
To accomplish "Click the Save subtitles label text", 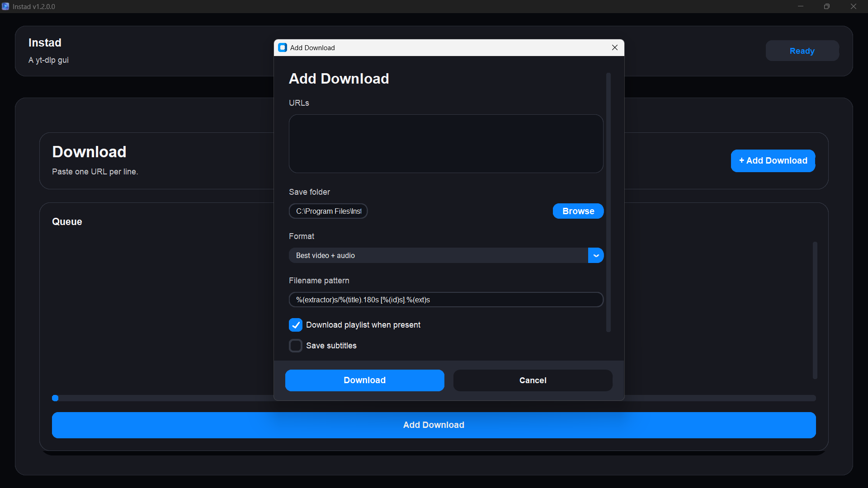I will 331,346.
